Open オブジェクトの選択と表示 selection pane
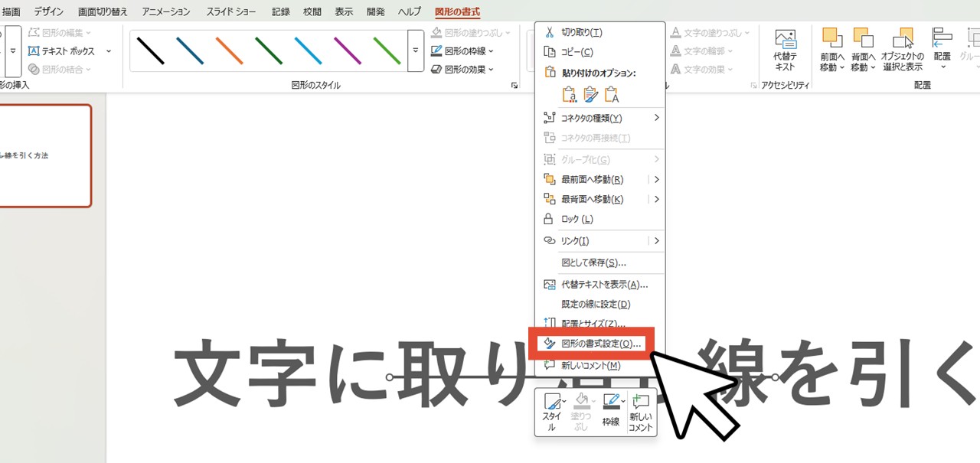The width and height of the screenshot is (980, 463). coord(902,47)
